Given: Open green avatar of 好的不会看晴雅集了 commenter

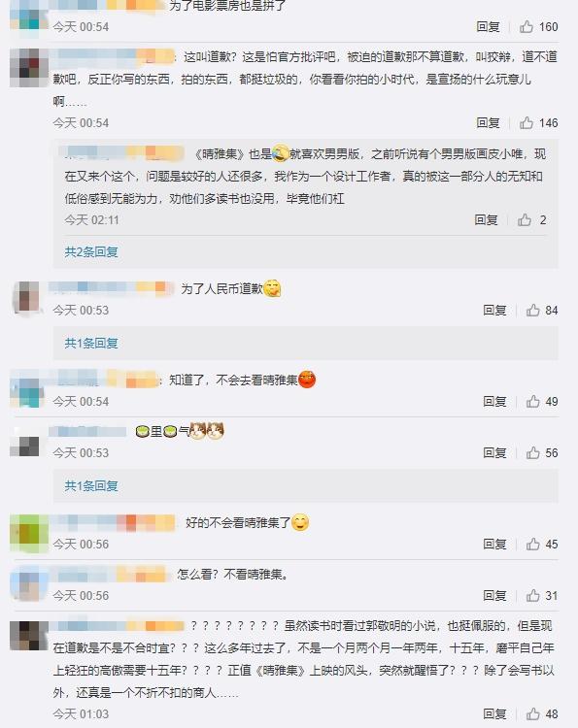Looking at the screenshot, I should 29,534.
